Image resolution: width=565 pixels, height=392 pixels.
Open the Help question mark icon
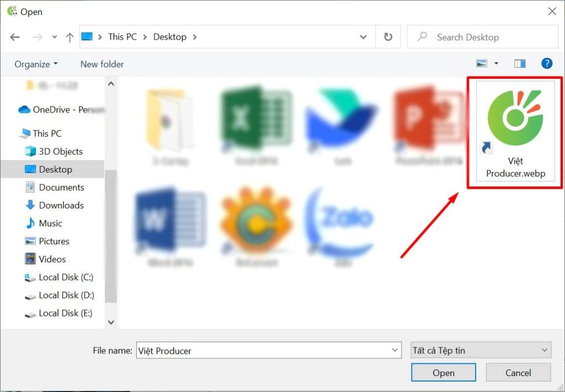point(546,64)
